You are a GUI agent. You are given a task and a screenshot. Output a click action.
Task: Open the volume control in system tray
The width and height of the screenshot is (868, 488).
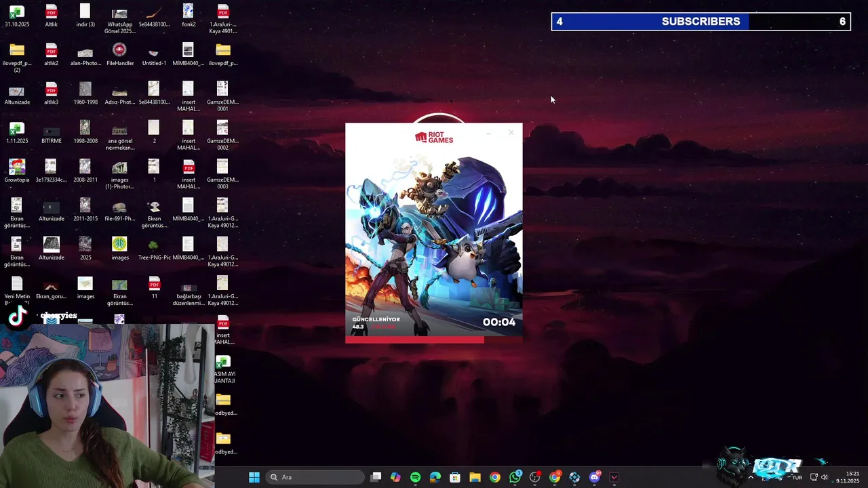tap(825, 477)
